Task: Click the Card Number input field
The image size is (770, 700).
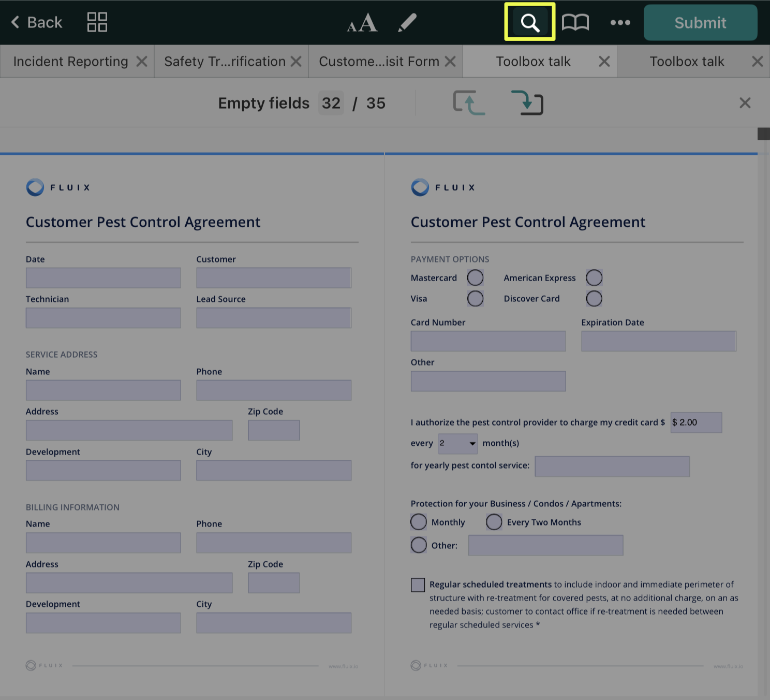Action: click(487, 342)
